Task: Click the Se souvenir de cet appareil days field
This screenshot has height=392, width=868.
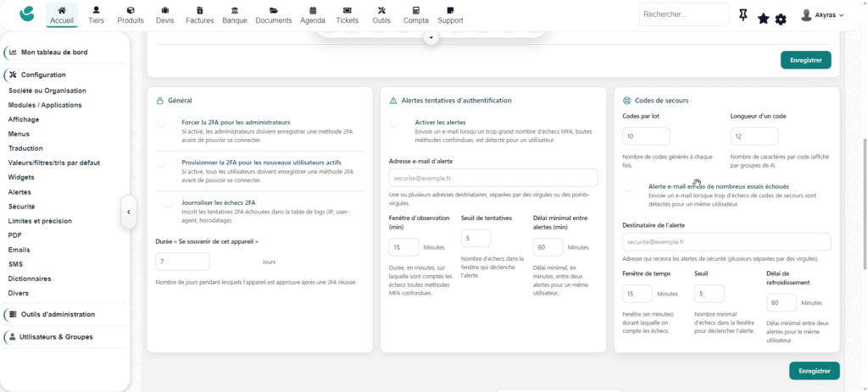Action: point(183,262)
